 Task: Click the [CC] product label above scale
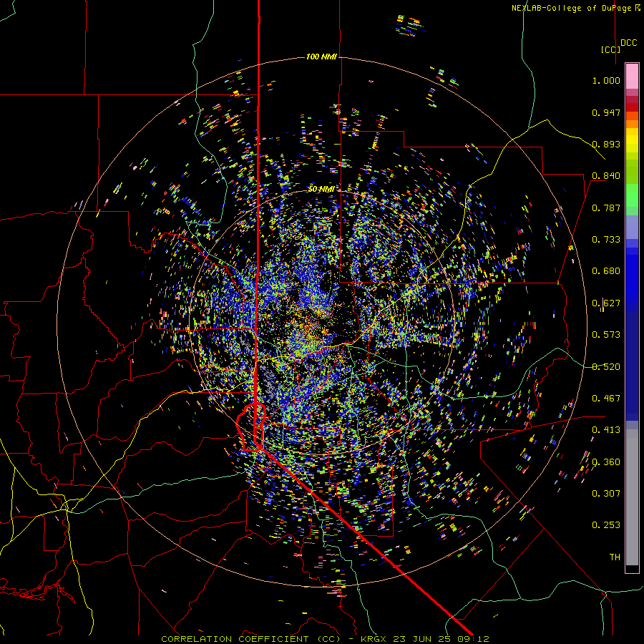tap(611, 49)
